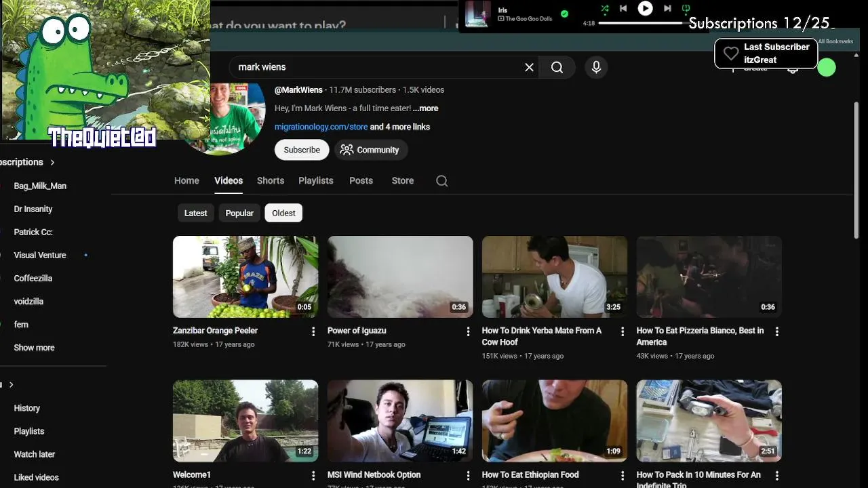Sort videos by Latest

[195, 213]
